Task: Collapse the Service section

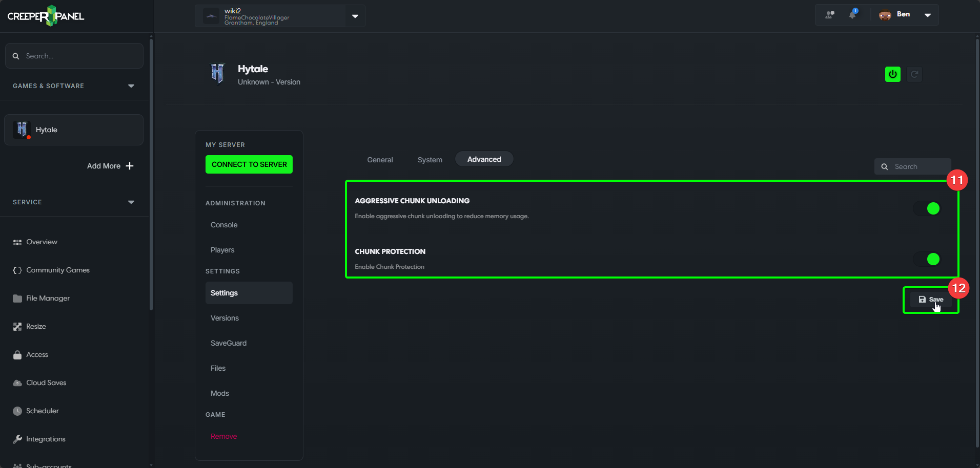Action: pyautogui.click(x=131, y=202)
